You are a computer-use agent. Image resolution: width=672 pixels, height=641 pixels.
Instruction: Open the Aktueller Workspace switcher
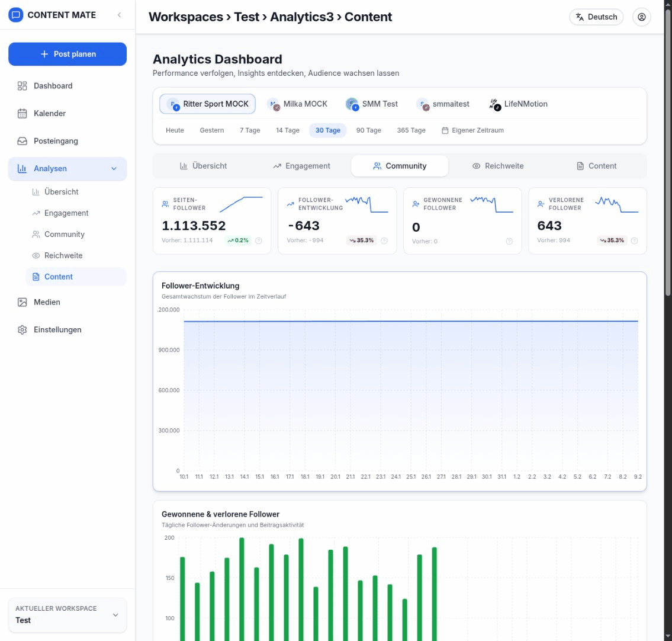[67, 615]
